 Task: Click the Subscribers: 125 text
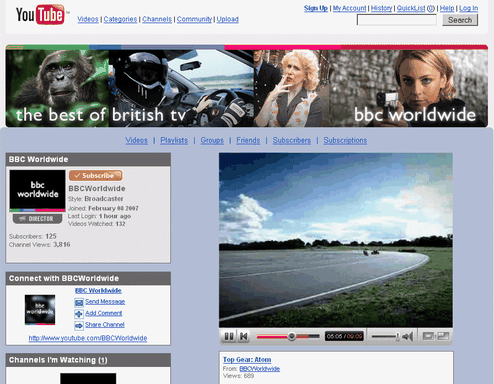tap(33, 236)
